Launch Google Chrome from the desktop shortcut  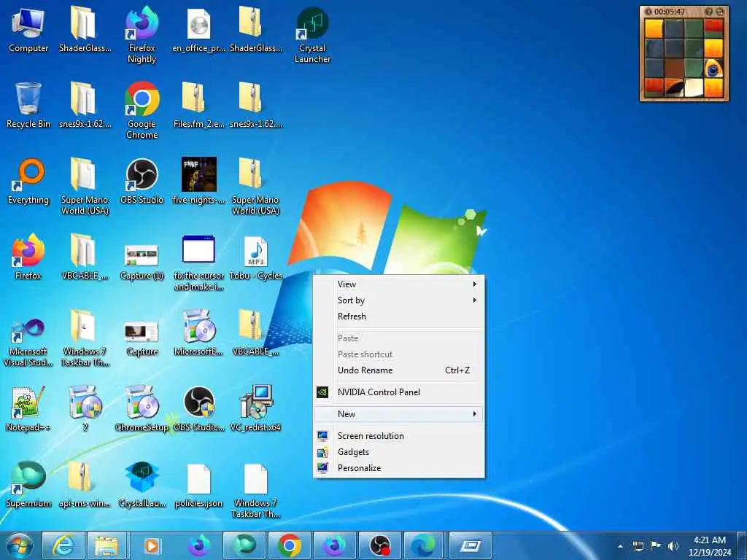(142, 111)
